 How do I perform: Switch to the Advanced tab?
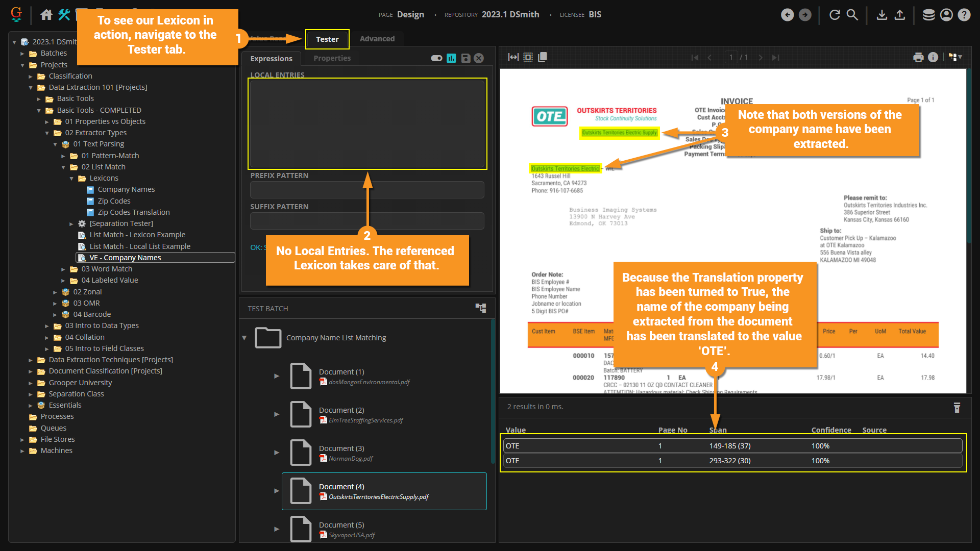coord(377,39)
